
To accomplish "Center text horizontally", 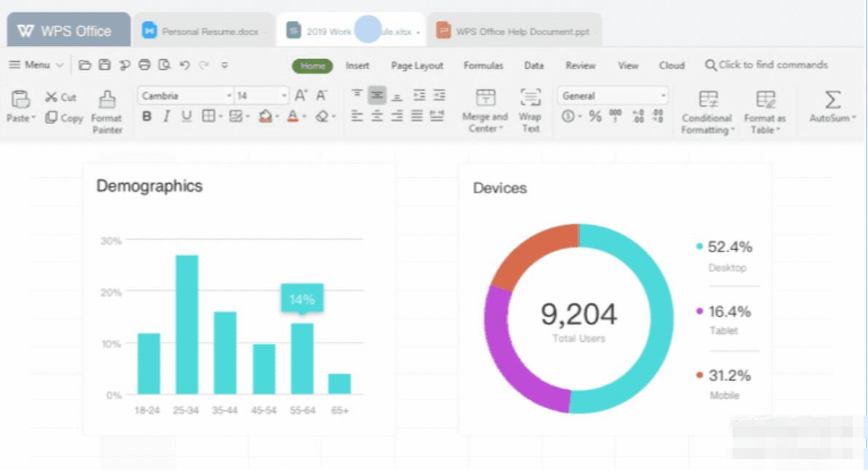I will coord(377,117).
